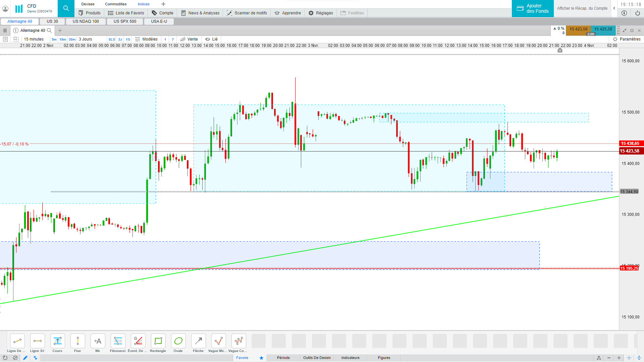Open the 3 Jours range dropdown
Image resolution: width=644 pixels, height=362 pixels.
86,39
